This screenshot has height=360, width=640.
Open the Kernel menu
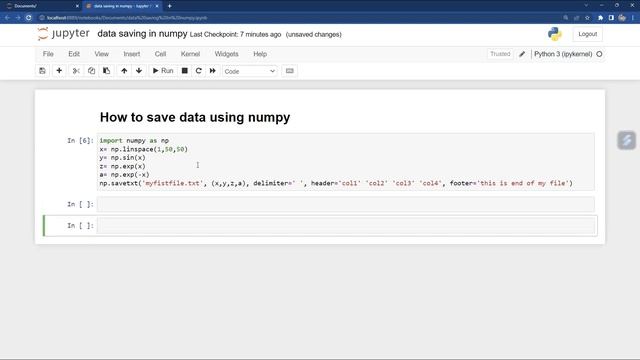click(190, 54)
